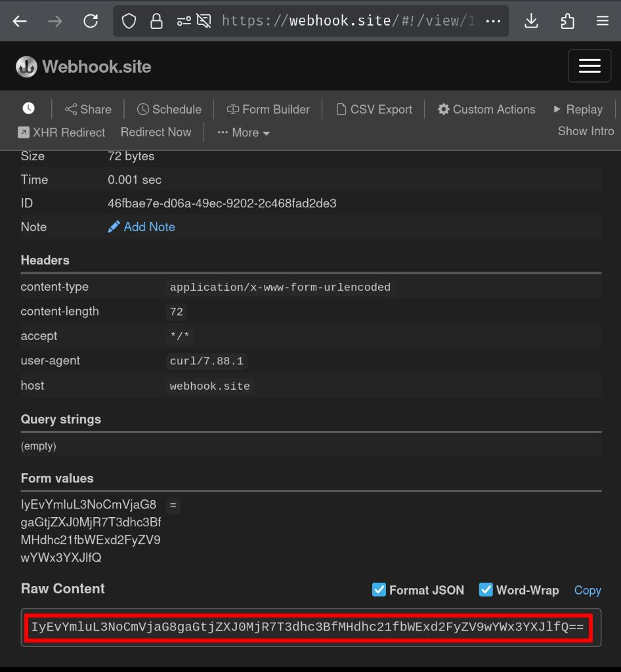Click the (empty) query strings text
Image resolution: width=621 pixels, height=672 pixels.
[39, 446]
